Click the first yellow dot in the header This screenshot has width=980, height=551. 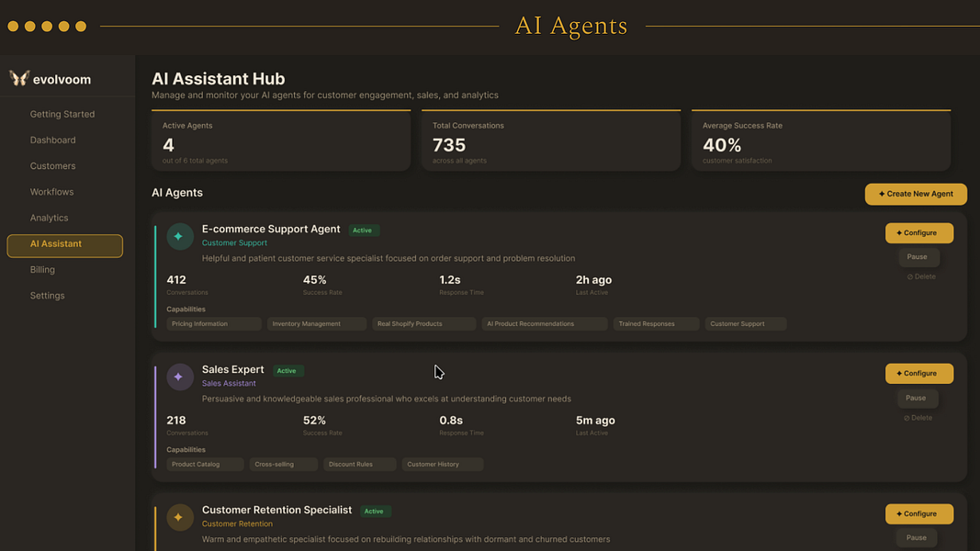tap(13, 27)
